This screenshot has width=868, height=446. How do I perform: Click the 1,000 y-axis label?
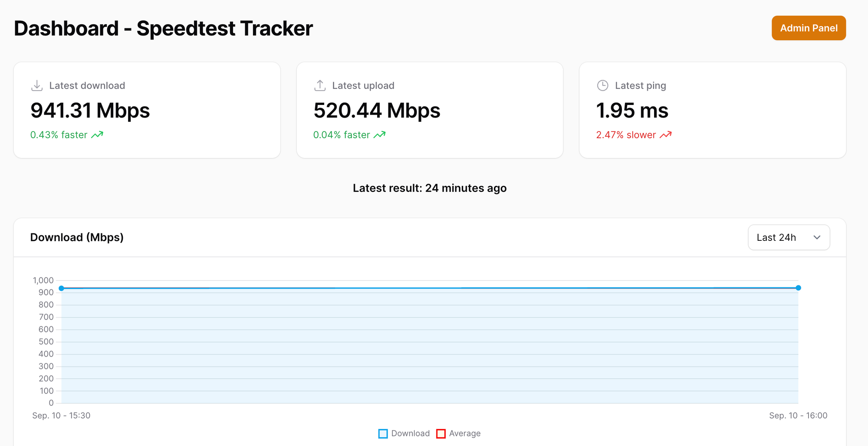[43, 281]
